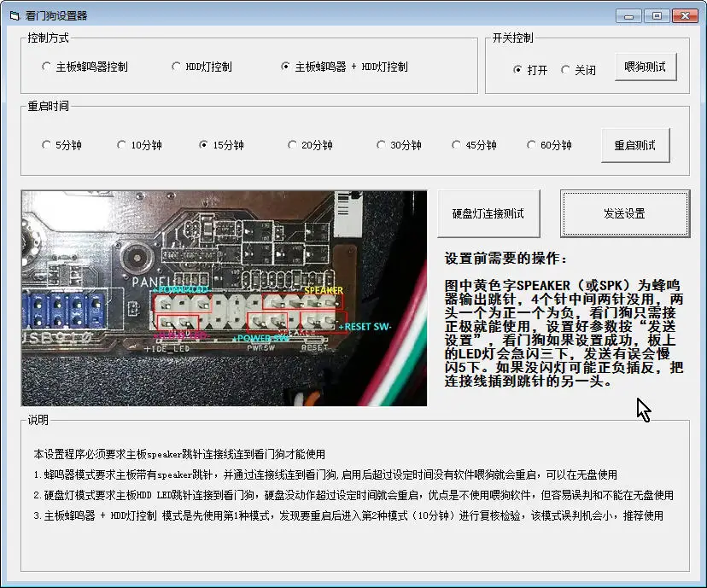Image resolution: width=707 pixels, height=588 pixels.
Task: Click the +RESET SW- label in photo
Action: point(365,327)
